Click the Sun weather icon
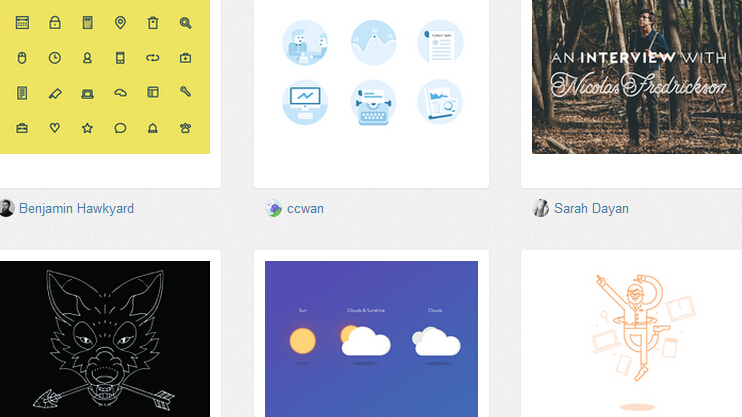The height and width of the screenshot is (417, 742). (x=302, y=341)
